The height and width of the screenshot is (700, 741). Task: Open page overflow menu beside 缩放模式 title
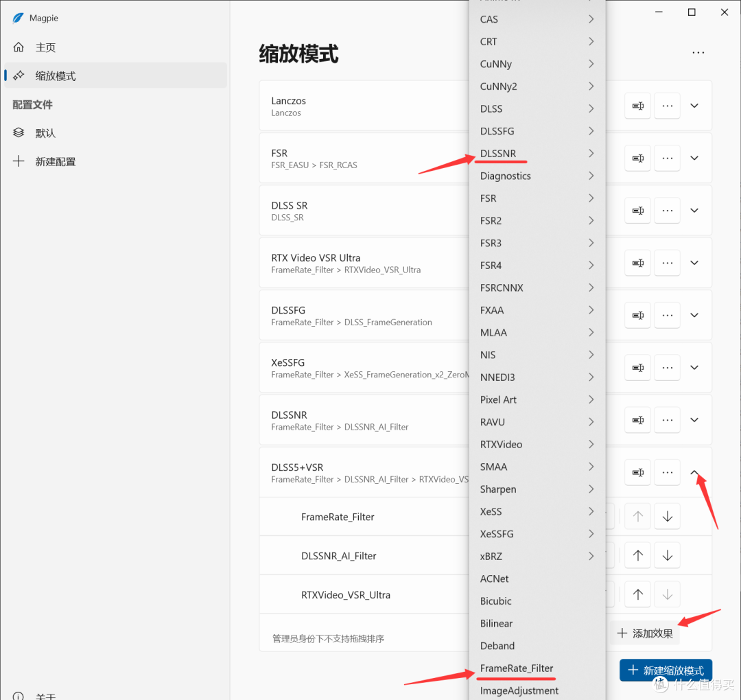pos(698,52)
